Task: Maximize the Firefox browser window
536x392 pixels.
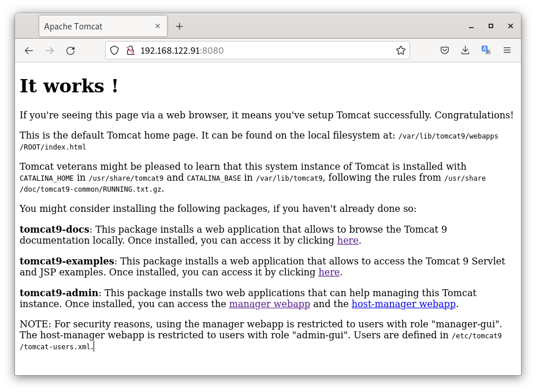Action: click(x=491, y=27)
